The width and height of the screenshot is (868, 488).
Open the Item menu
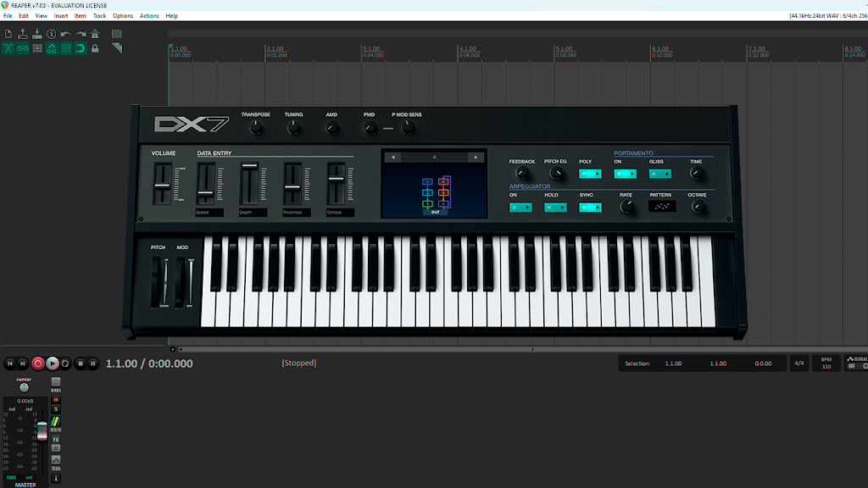(81, 16)
